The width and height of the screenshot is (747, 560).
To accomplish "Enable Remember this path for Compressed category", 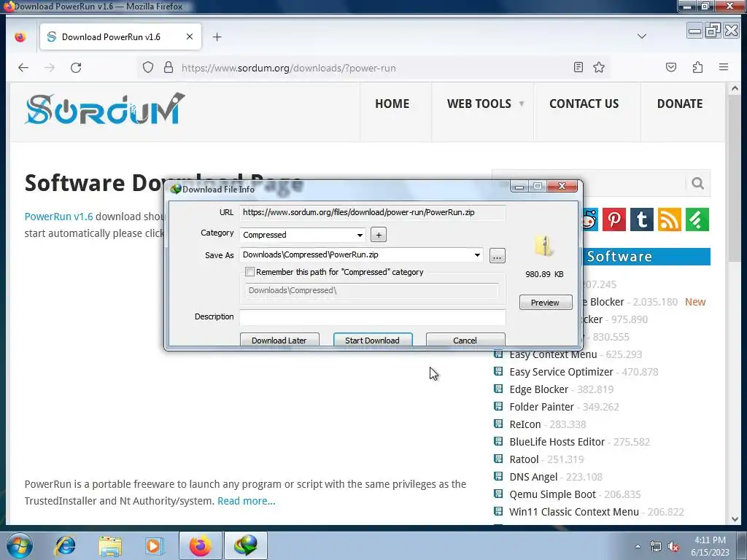I will (249, 272).
